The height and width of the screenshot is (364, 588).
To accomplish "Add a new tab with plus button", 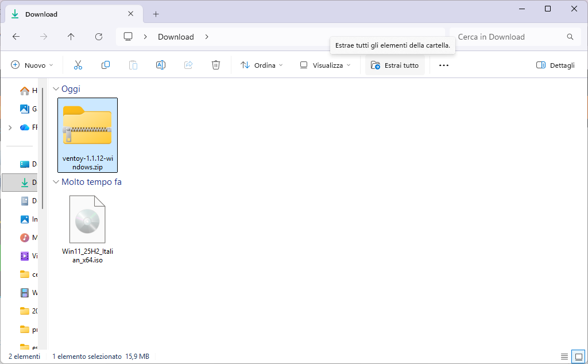I will (156, 14).
